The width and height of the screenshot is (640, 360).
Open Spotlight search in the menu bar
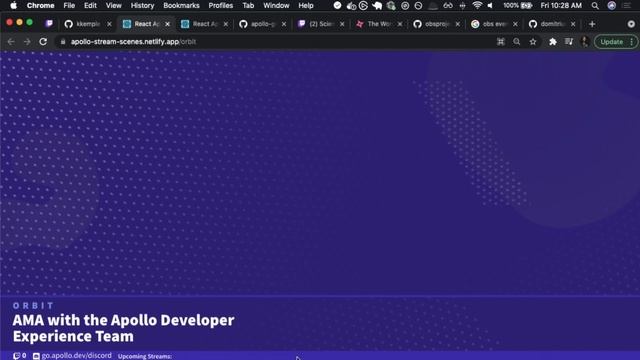click(x=595, y=5)
